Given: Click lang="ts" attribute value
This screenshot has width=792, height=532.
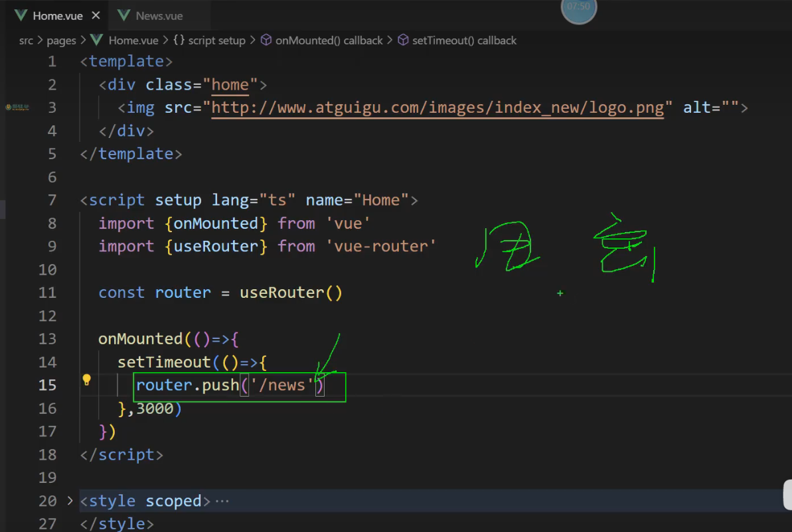Looking at the screenshot, I should click(277, 200).
